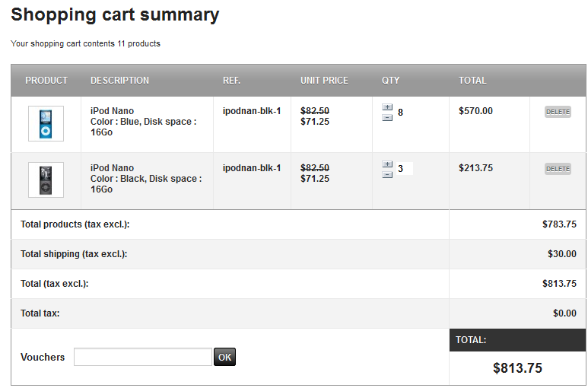Click the TOTAL column header
588x388 pixels.
pyautogui.click(x=472, y=81)
